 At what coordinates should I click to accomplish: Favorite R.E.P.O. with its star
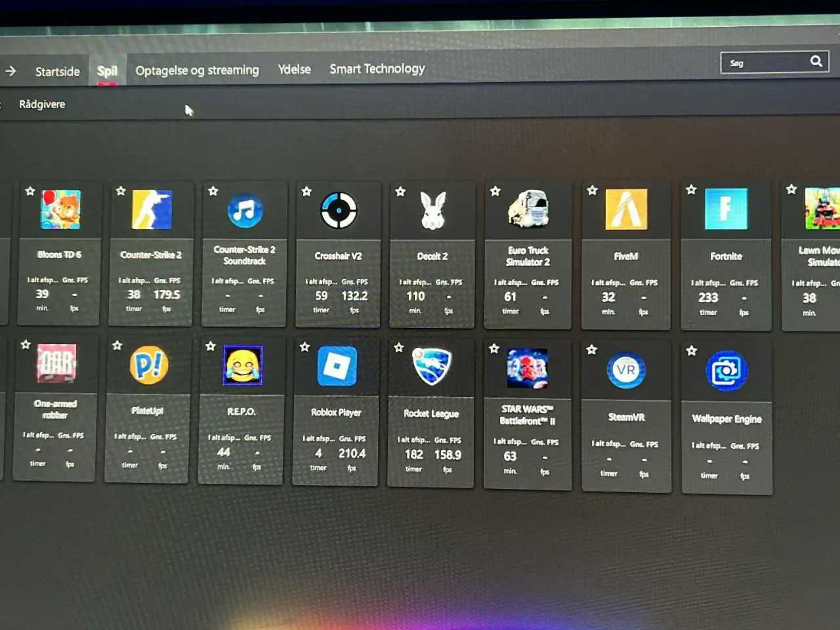[x=211, y=346]
